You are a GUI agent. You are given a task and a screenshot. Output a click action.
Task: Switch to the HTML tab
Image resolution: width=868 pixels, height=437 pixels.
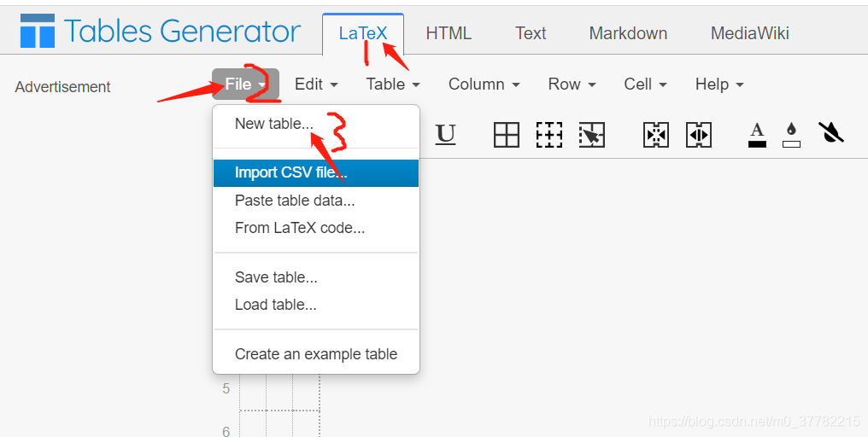tap(449, 33)
